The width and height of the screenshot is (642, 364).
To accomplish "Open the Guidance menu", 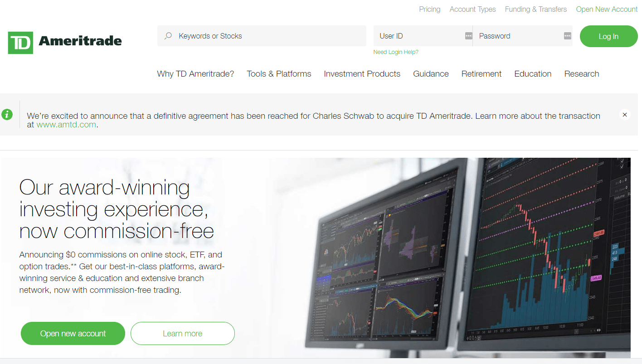I will pyautogui.click(x=431, y=74).
